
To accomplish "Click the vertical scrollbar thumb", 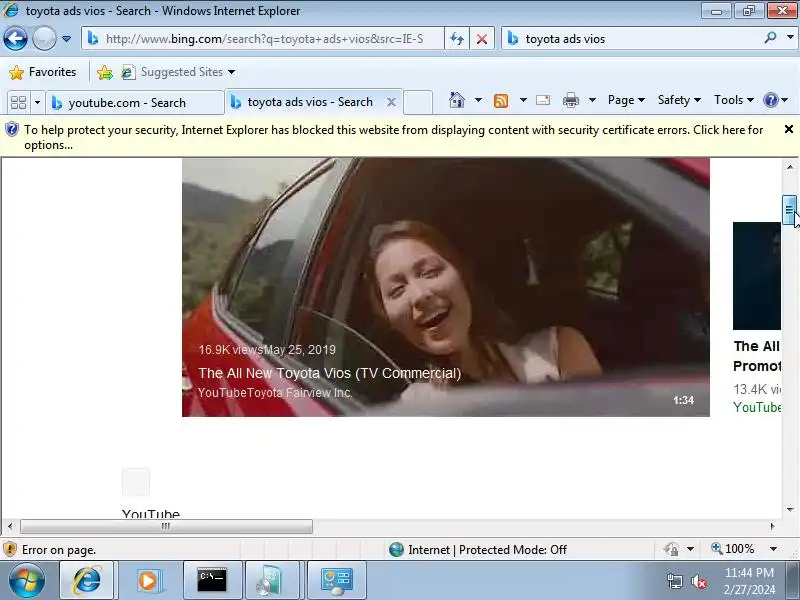I will (789, 210).
